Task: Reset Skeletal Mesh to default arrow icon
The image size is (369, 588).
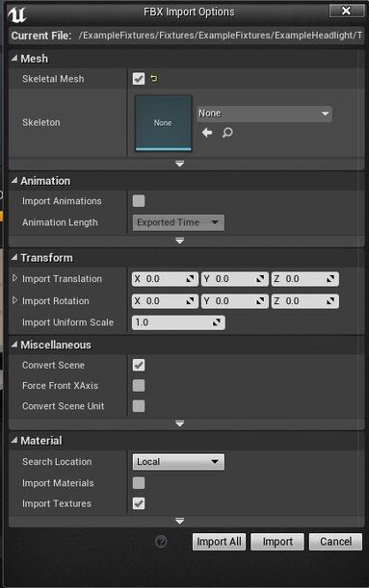Action: pos(154,78)
